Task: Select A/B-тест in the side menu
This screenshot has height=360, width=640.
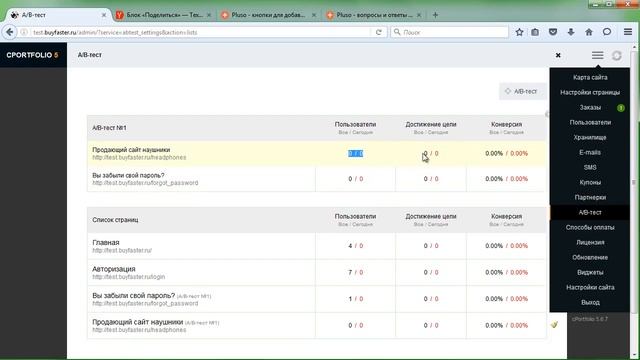Action: (590, 212)
